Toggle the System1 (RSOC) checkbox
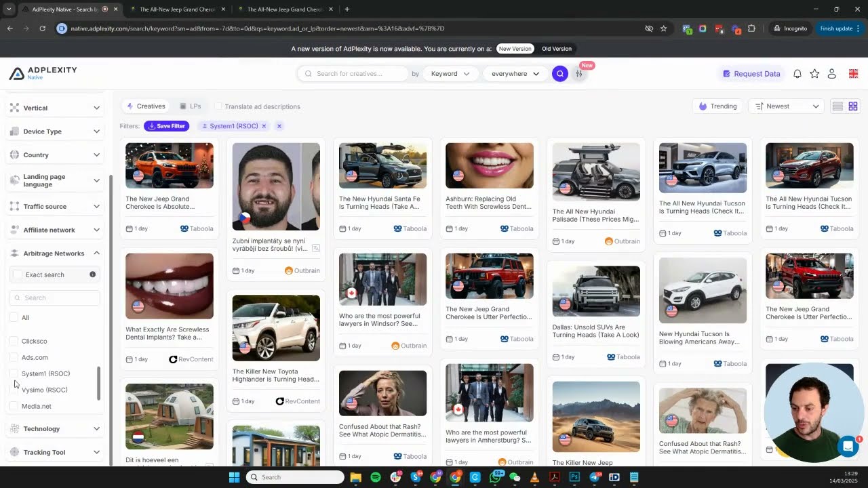The image size is (868, 488). pos(14,373)
